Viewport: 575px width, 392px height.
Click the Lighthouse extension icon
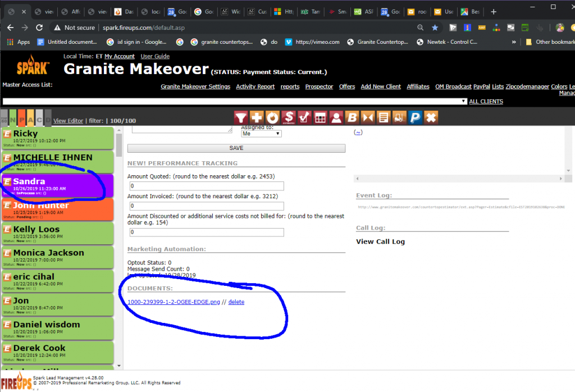click(467, 28)
